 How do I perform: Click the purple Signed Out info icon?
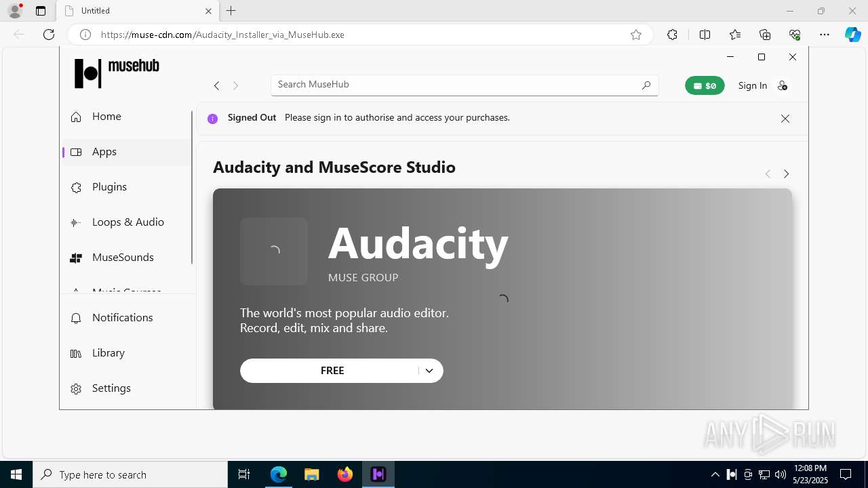point(212,119)
